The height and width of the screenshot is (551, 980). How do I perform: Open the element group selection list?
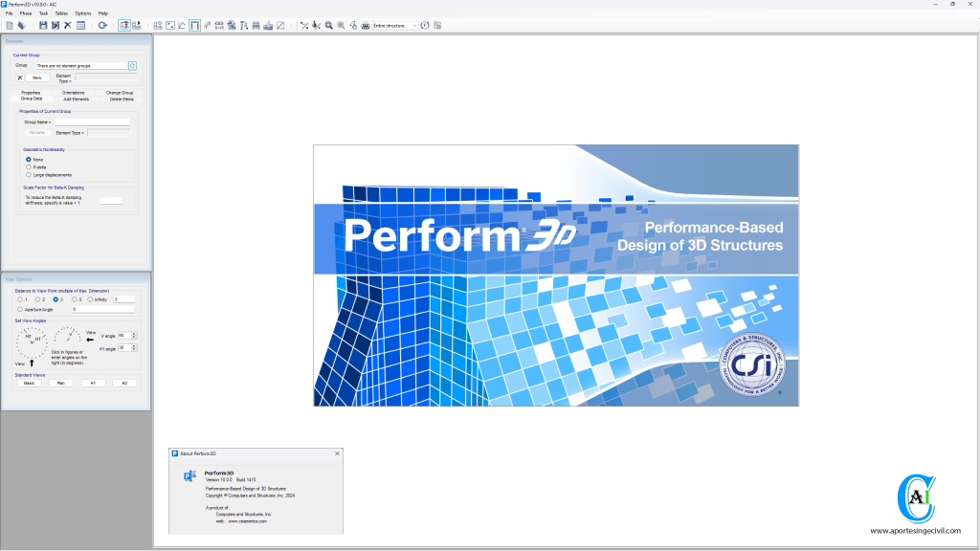(82, 66)
